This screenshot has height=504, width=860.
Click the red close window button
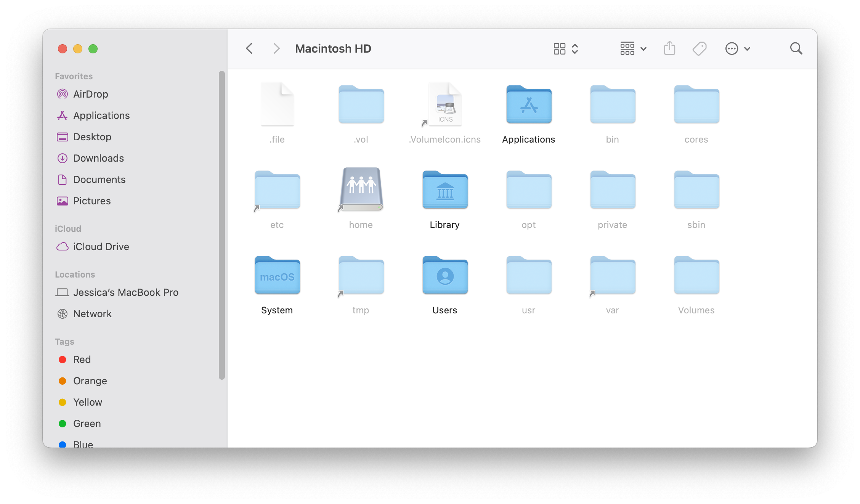pos(63,49)
